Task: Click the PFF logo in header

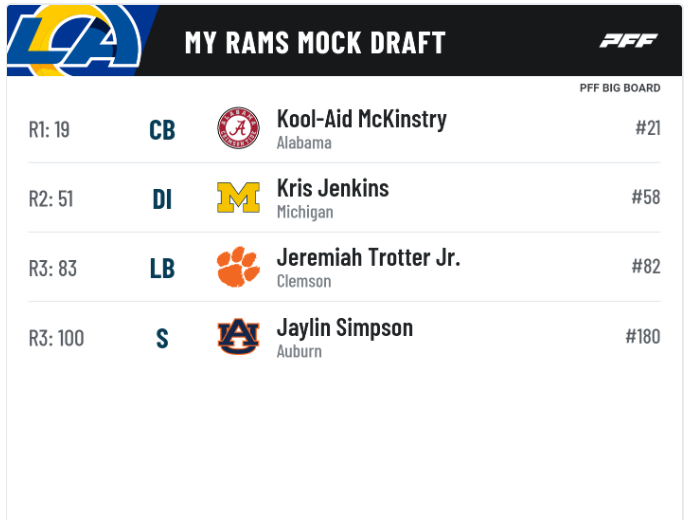Action: click(628, 41)
